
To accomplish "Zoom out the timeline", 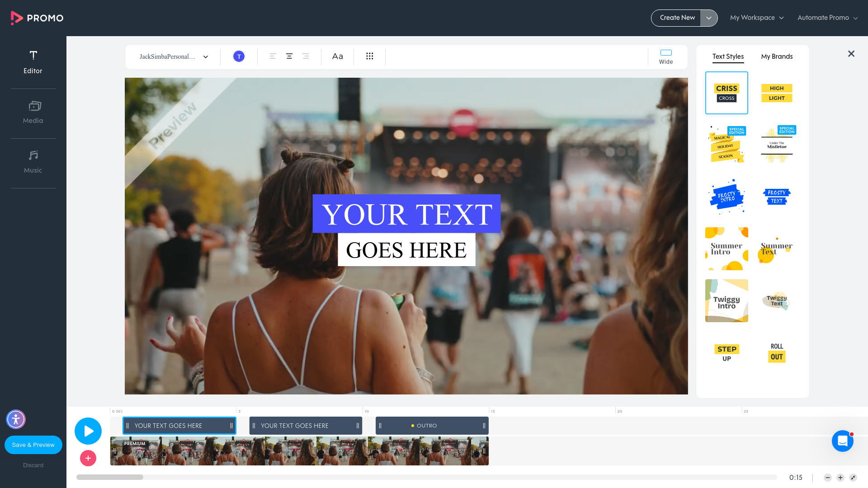I will [828, 478].
